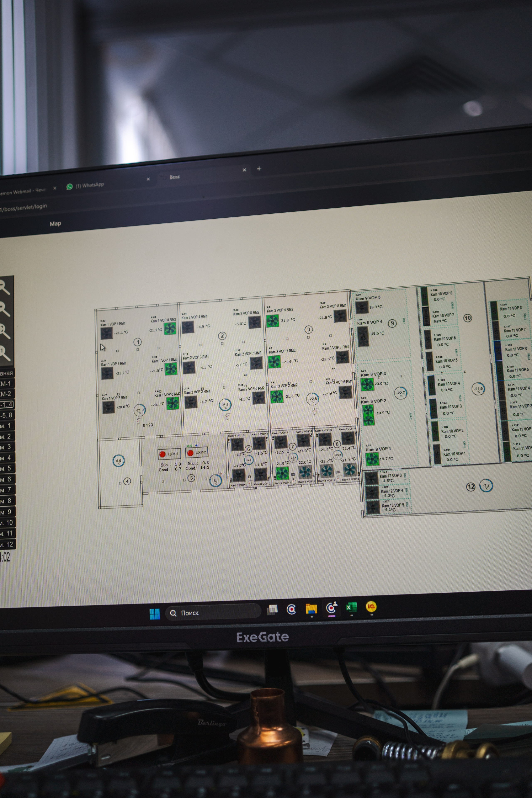Click the zoom out magnifier icon
This screenshot has width=532, height=798.
click(4, 309)
